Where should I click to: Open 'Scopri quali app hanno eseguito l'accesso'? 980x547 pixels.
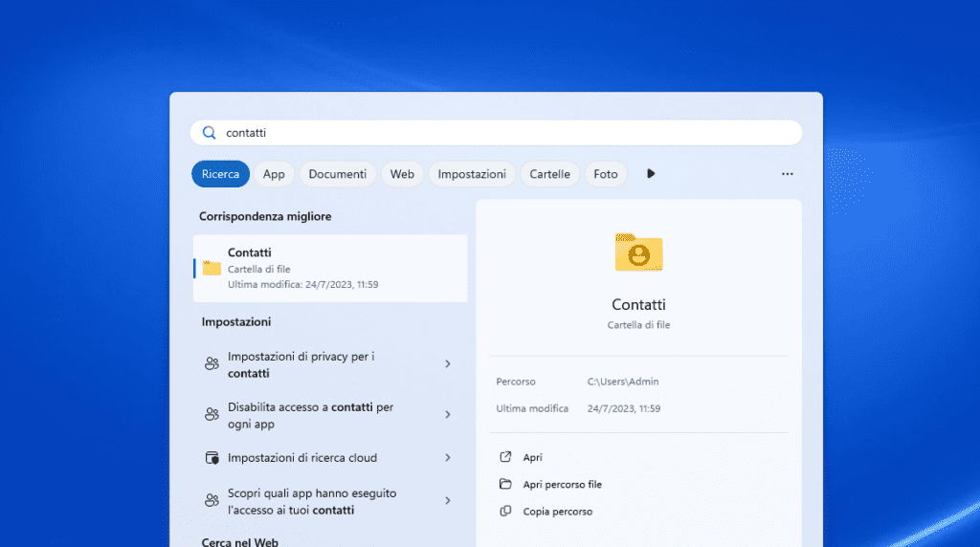330,501
